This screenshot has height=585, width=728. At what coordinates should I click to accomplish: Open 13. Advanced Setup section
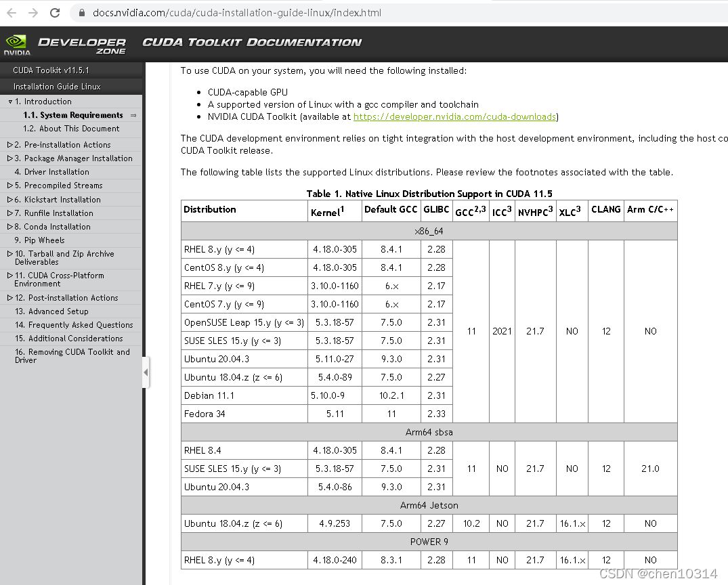tap(51, 311)
